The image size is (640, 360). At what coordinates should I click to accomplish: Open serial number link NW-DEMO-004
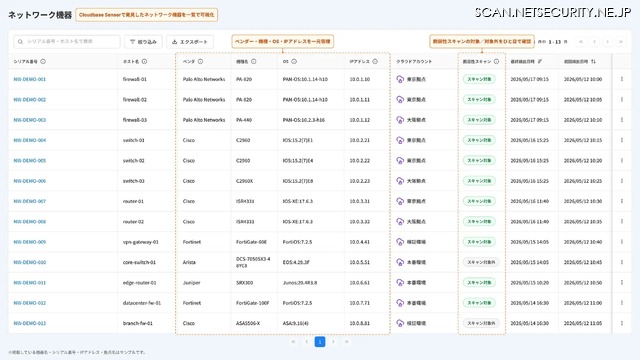30,140
